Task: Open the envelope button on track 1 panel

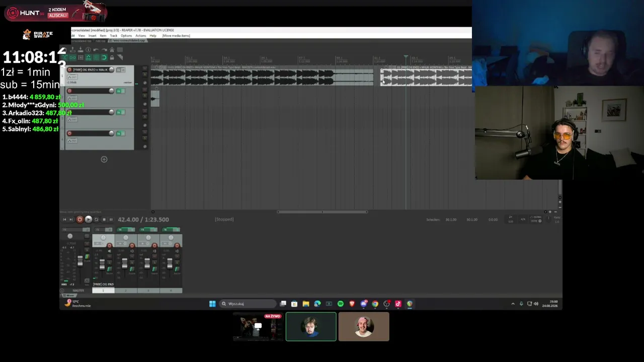Action: [x=72, y=77]
